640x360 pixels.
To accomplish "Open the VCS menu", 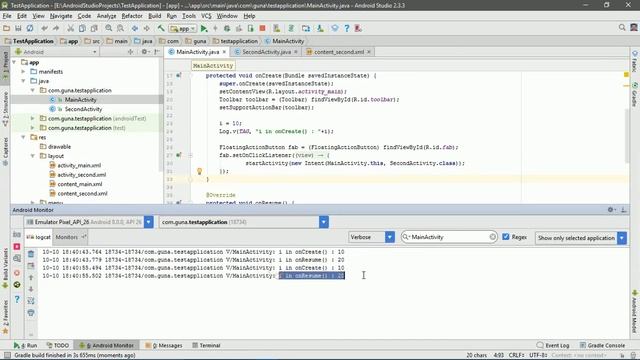I will [206, 16].
